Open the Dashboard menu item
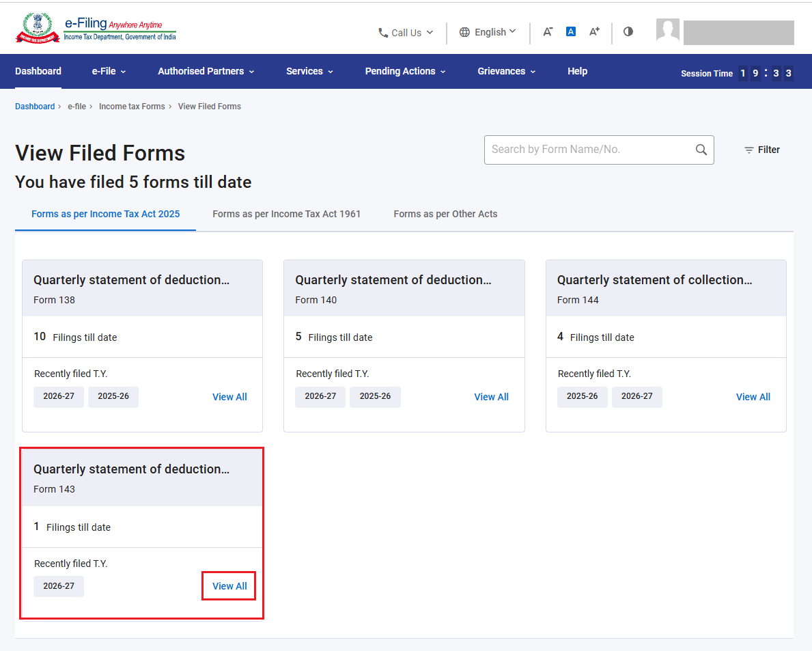Viewport: 812px width, 651px height. [x=38, y=71]
